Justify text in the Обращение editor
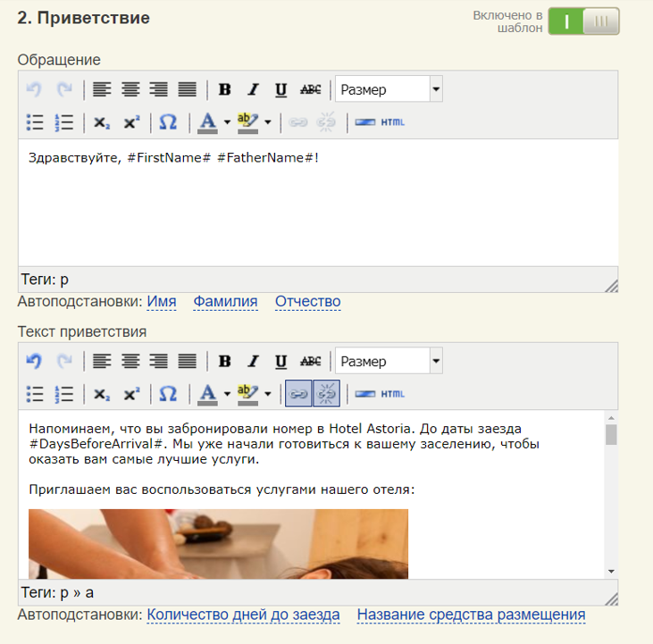 tap(187, 89)
